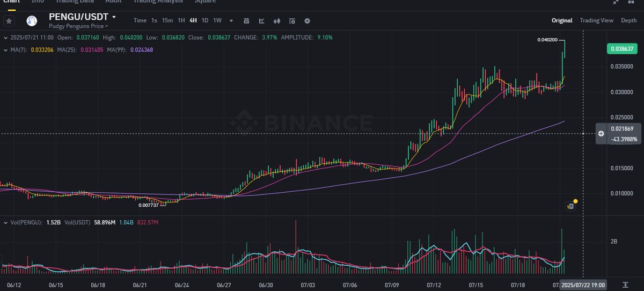The width and height of the screenshot is (644, 291).
Task: Click the crosshair plus button at 0.021869
Action: click(601, 133)
